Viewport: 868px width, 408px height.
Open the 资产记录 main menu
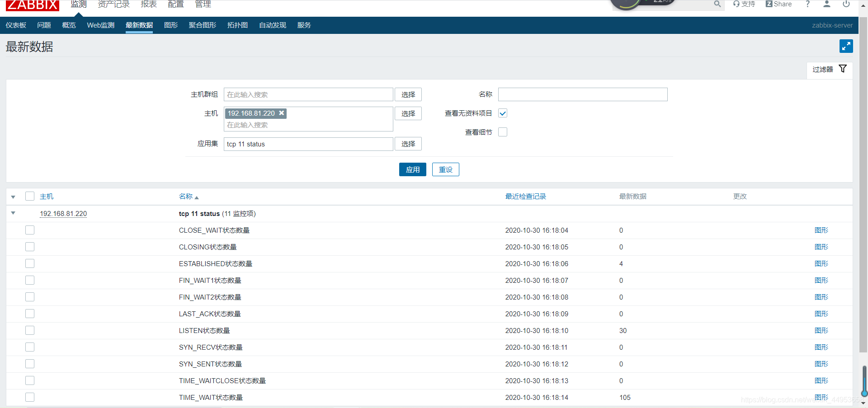pos(113,4)
